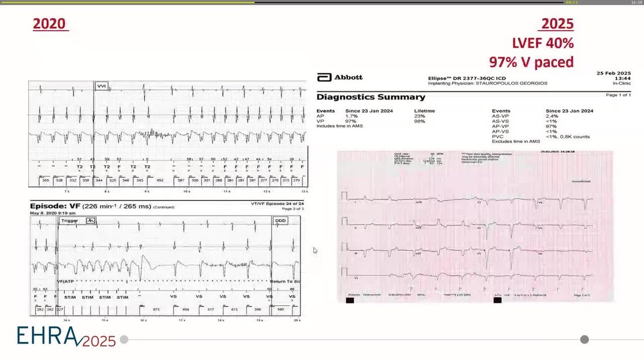Click the DDD marker on VF episode strip

click(x=281, y=221)
